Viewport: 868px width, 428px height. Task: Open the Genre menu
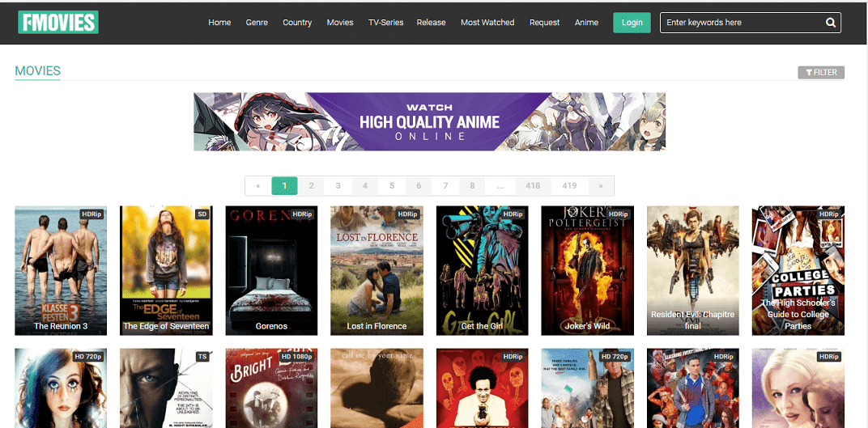[x=257, y=23]
